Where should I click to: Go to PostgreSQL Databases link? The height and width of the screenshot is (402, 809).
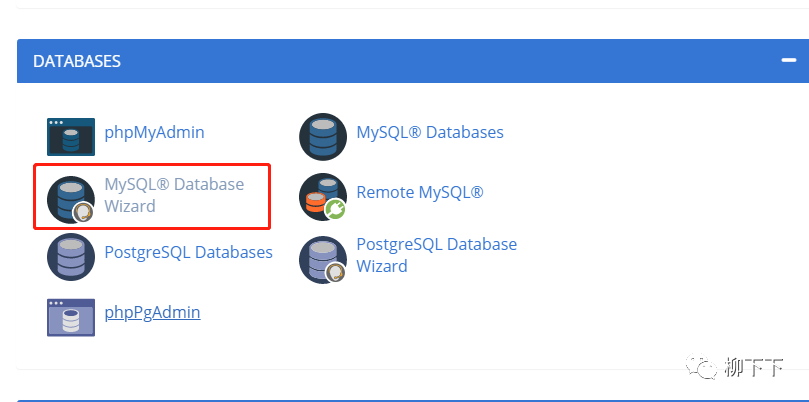(188, 252)
